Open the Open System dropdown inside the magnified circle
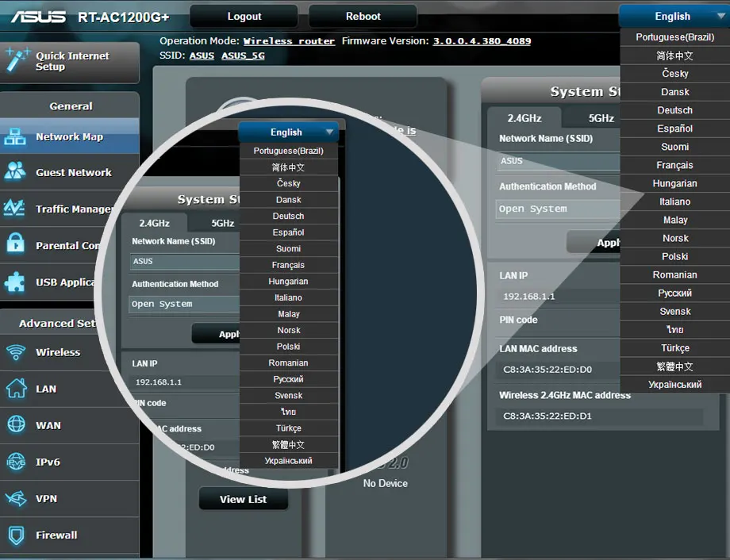The width and height of the screenshot is (730, 560). tap(184, 304)
